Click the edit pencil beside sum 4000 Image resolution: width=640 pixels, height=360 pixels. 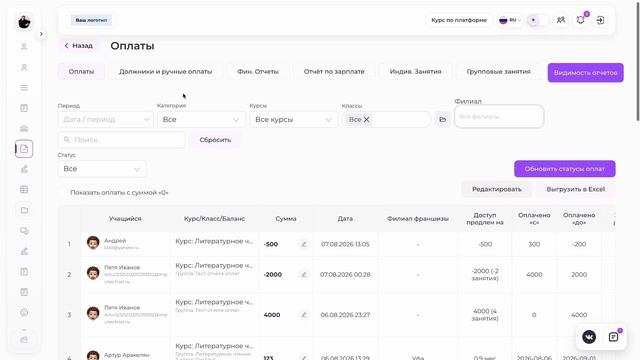pyautogui.click(x=303, y=315)
